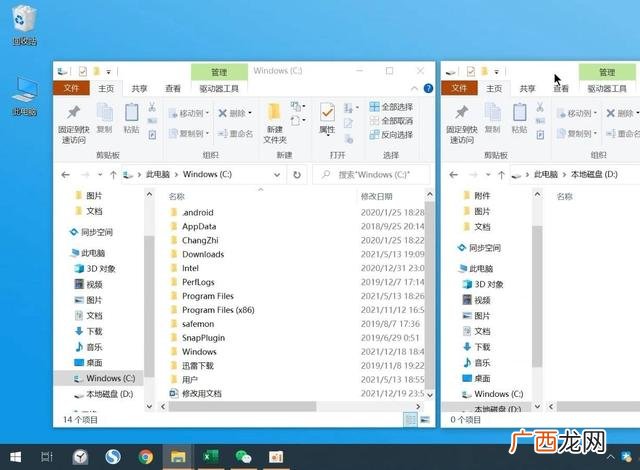The height and width of the screenshot is (470, 640).
Task: Open Properties in Windows (C:) ribbon
Action: click(327, 119)
